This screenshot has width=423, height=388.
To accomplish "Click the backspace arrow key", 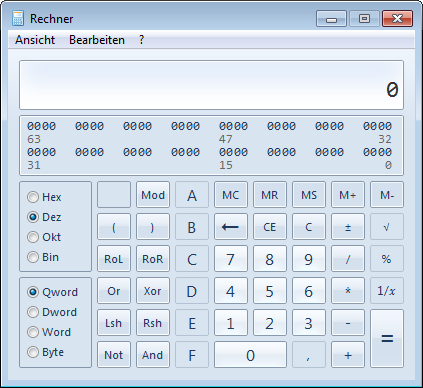I will [231, 227].
